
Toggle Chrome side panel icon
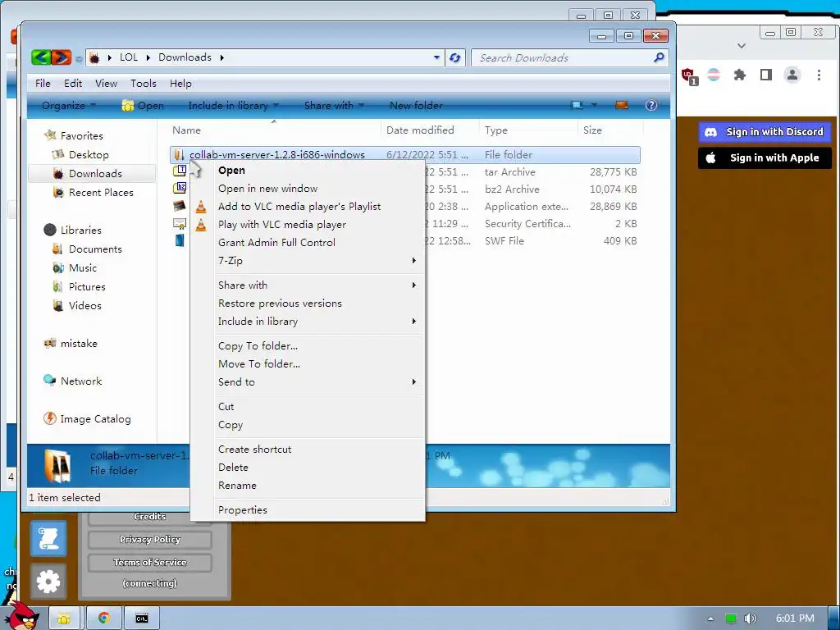[x=766, y=75]
